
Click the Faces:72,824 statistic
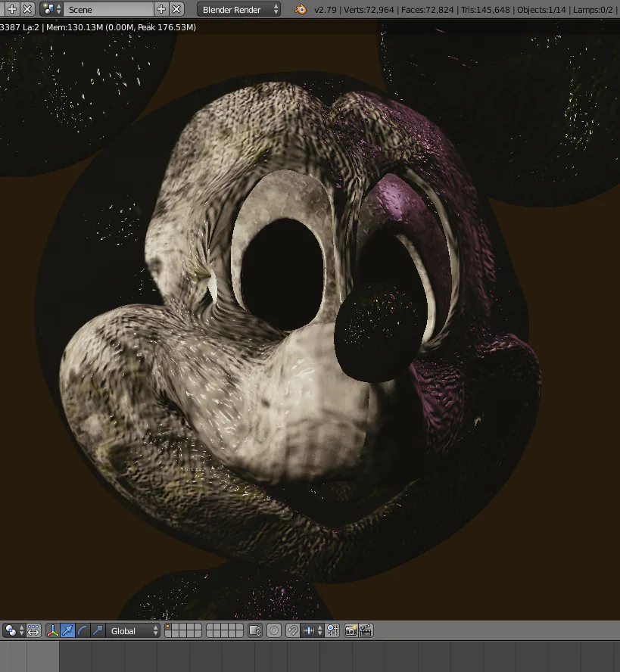[427, 9]
